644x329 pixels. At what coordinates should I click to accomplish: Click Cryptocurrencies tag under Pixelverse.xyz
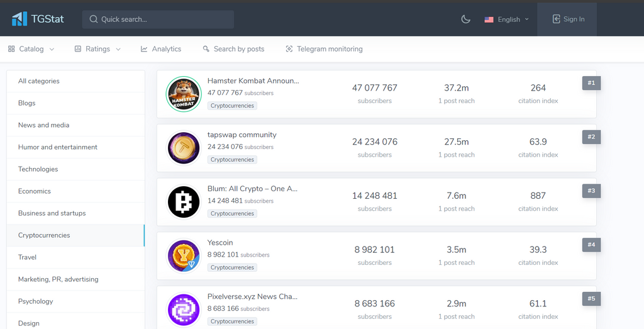[232, 321]
